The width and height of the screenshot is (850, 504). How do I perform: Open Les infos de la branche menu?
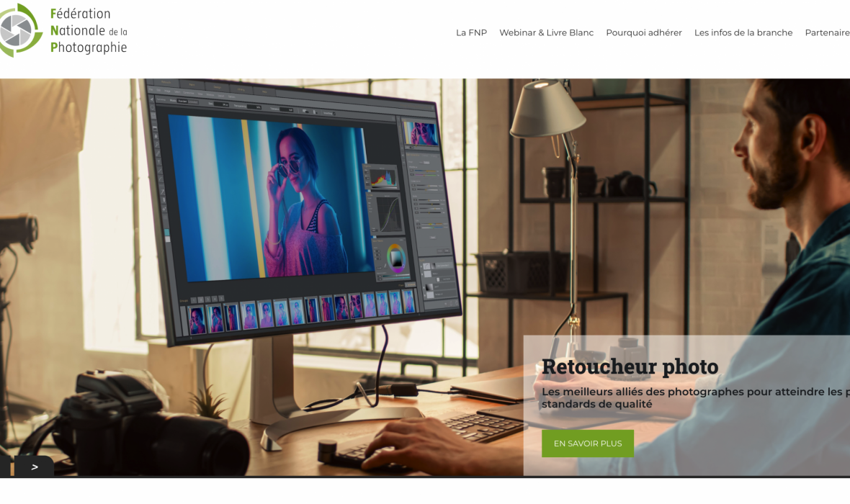point(743,32)
